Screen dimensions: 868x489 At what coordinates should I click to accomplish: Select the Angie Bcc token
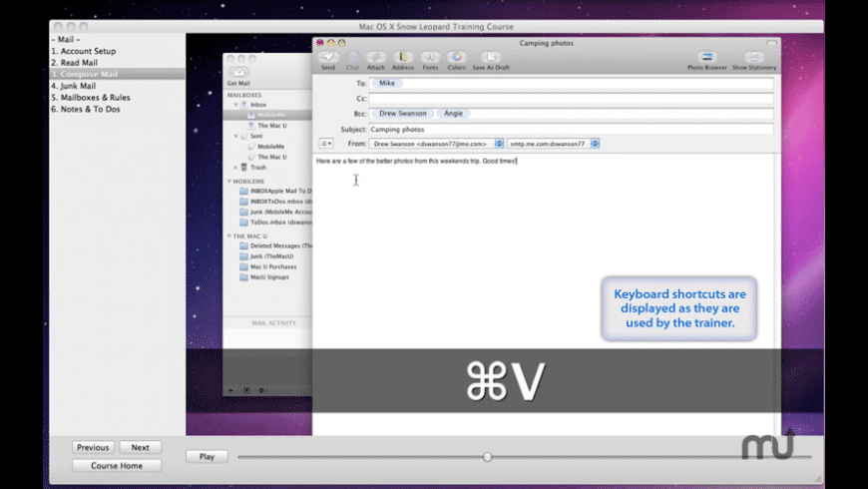pos(453,113)
